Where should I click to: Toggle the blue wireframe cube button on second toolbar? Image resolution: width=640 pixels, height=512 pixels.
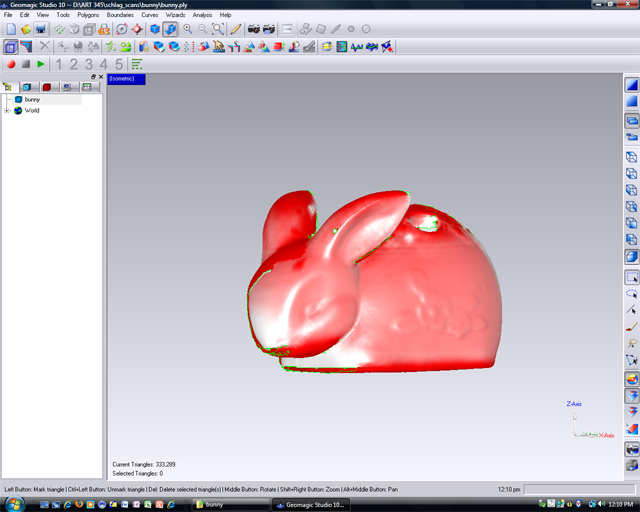click(11, 47)
